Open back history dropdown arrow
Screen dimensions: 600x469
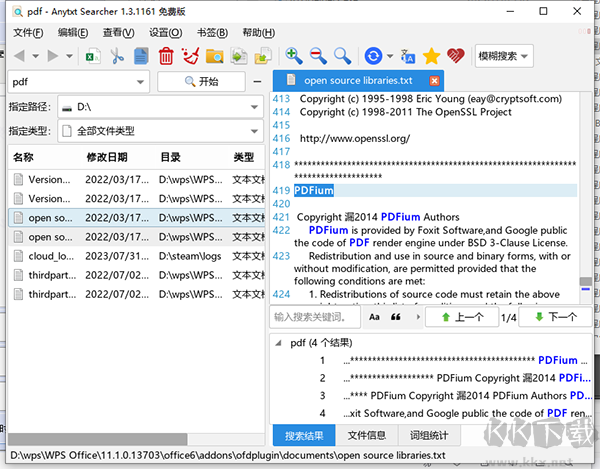pyautogui.click(x=36, y=56)
